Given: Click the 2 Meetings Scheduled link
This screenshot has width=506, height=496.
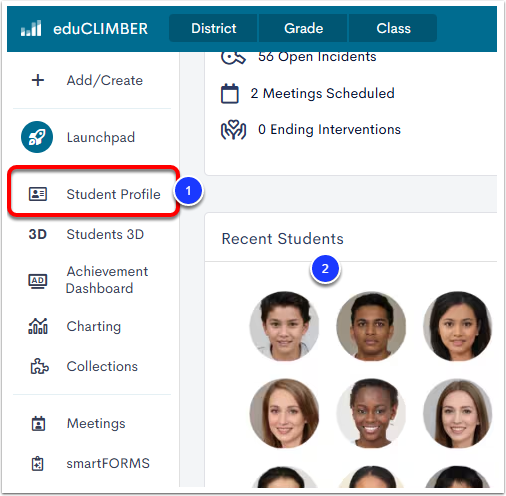Looking at the screenshot, I should [x=322, y=93].
